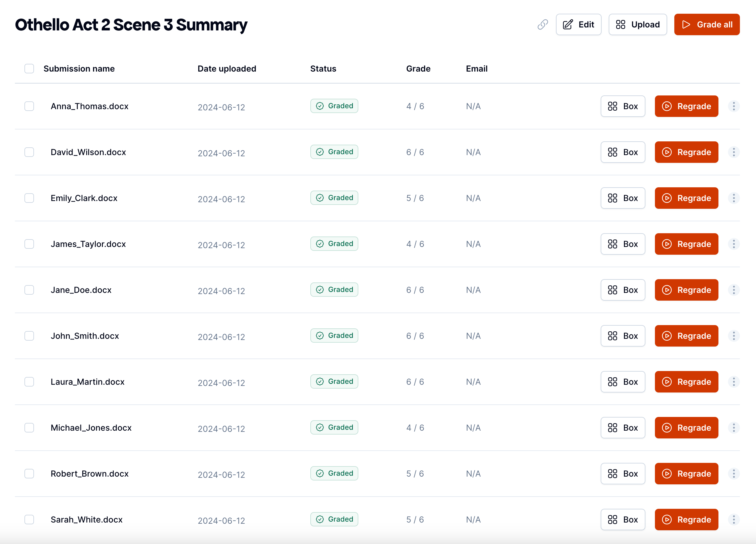
Task: Open more options for Anna_Thomas.docx
Action: [733, 106]
